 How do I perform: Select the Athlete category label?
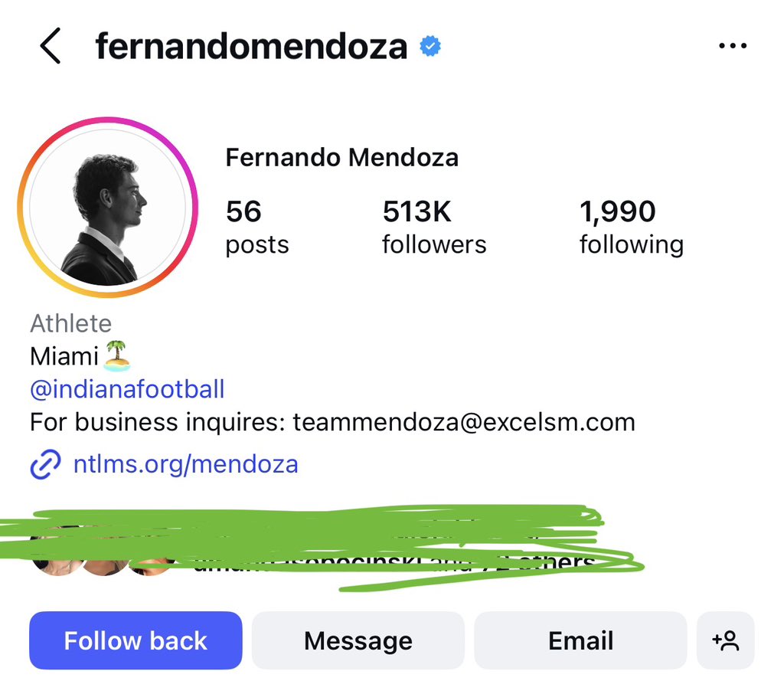point(70,323)
